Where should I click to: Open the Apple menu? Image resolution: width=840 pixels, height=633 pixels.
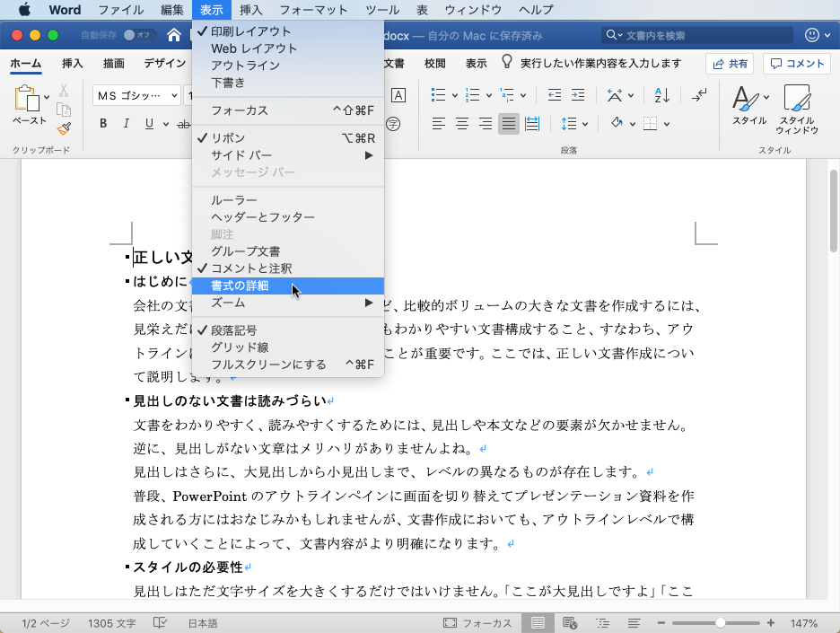(24, 10)
